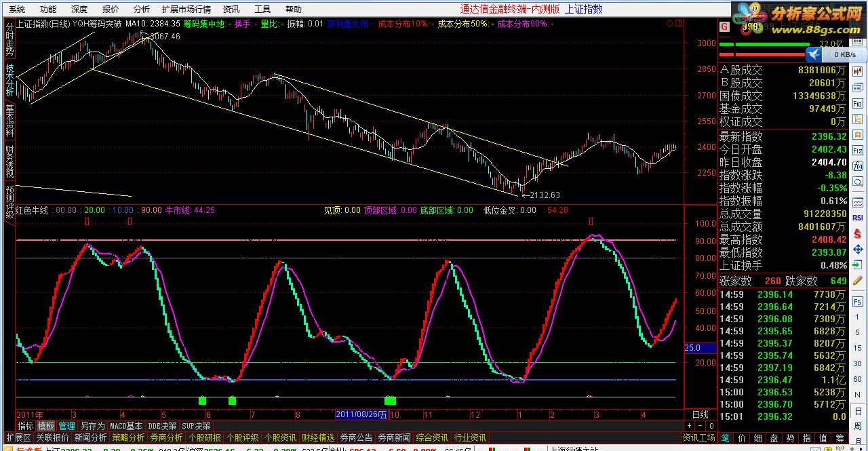
Task: Open the 扩展市场行情 menu
Action: pos(186,9)
